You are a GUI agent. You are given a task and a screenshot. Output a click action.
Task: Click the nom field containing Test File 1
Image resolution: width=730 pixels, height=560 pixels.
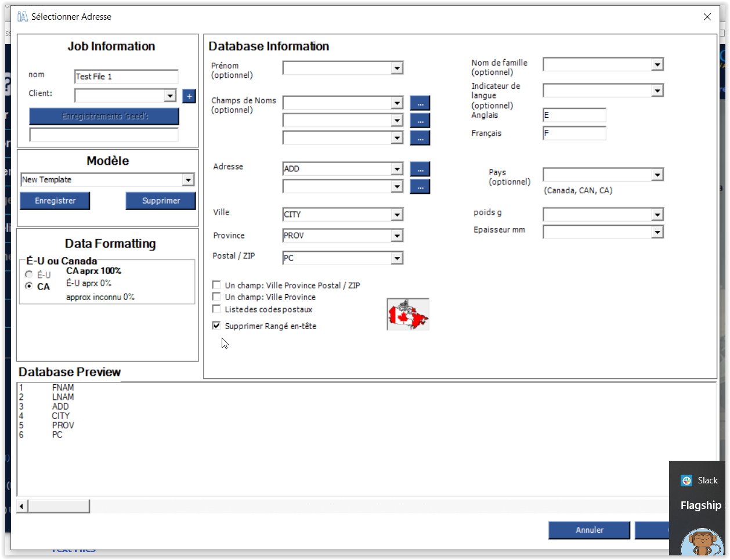click(x=127, y=77)
